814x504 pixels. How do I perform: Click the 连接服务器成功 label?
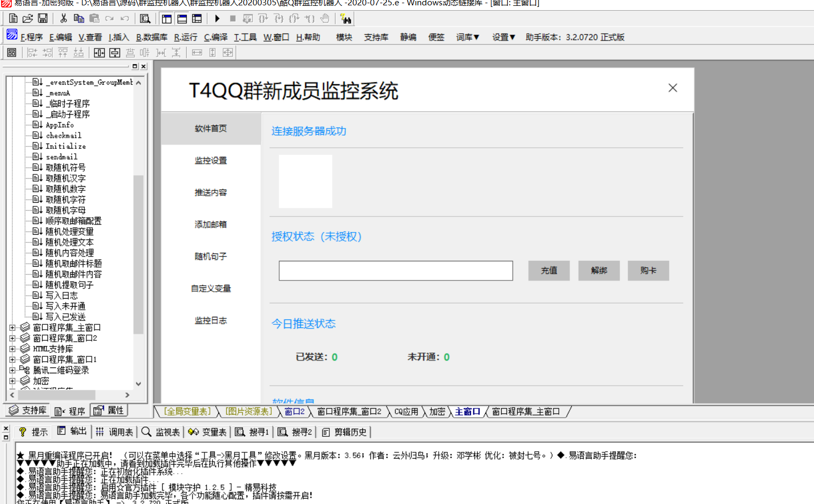tap(309, 131)
